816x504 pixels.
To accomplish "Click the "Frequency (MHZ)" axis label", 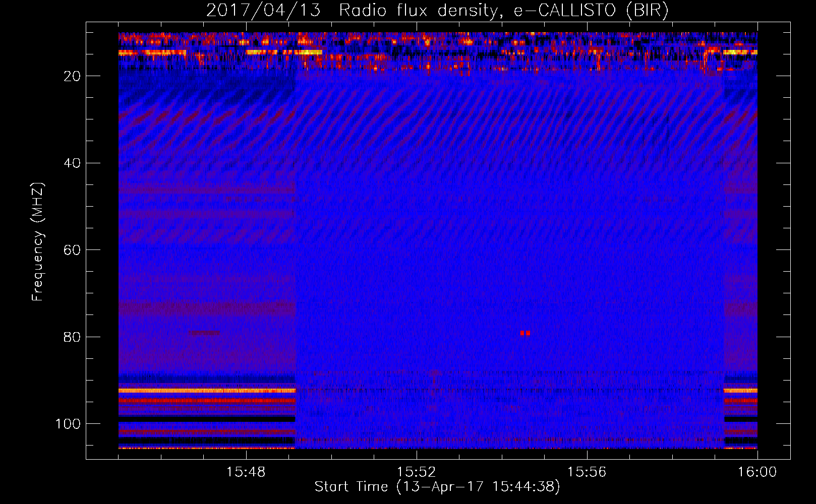I will 38,242.
